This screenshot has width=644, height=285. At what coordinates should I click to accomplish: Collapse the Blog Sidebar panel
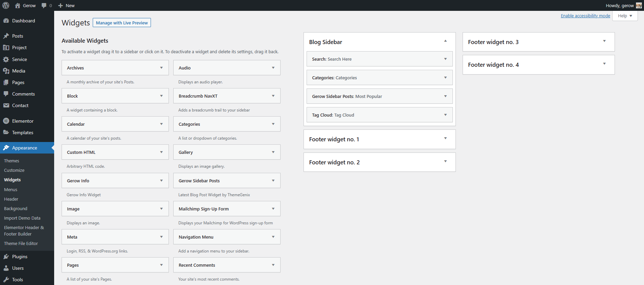coord(445,41)
